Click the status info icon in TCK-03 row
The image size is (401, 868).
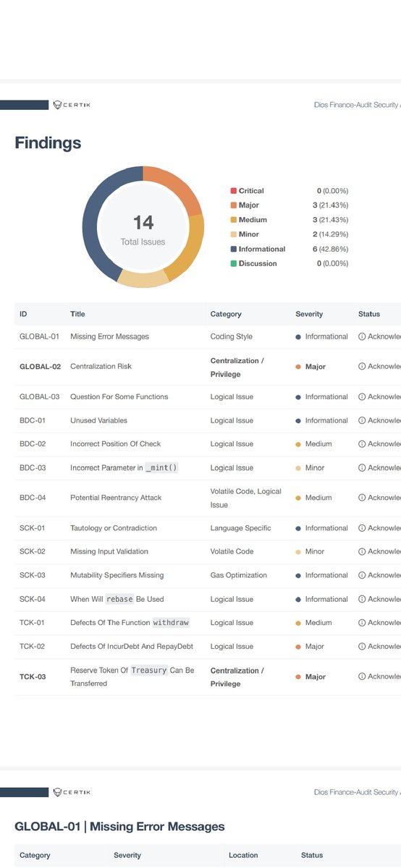pos(362,677)
